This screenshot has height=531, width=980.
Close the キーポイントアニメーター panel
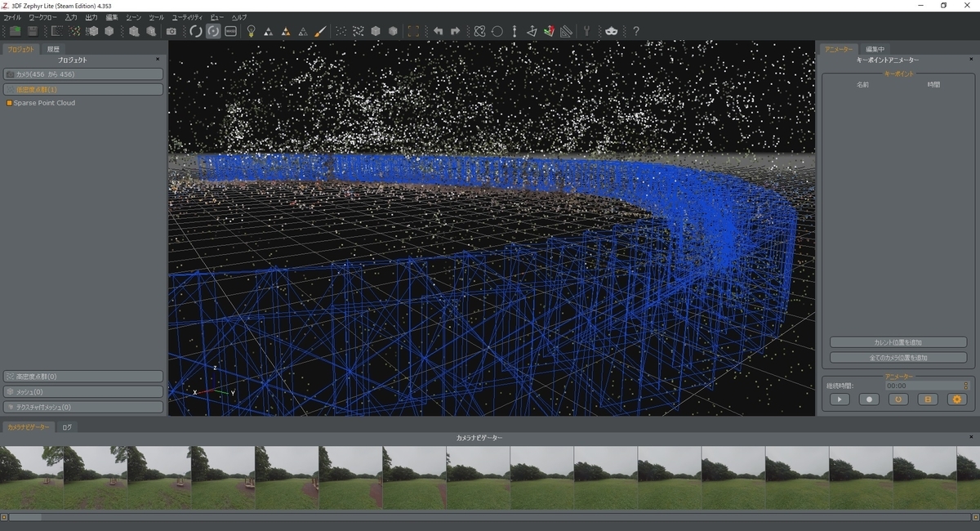[x=971, y=59]
